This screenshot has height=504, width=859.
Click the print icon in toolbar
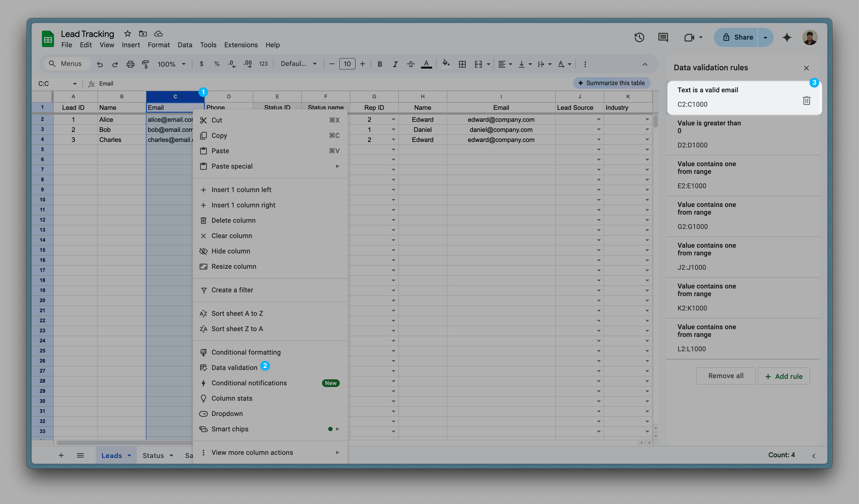(130, 64)
